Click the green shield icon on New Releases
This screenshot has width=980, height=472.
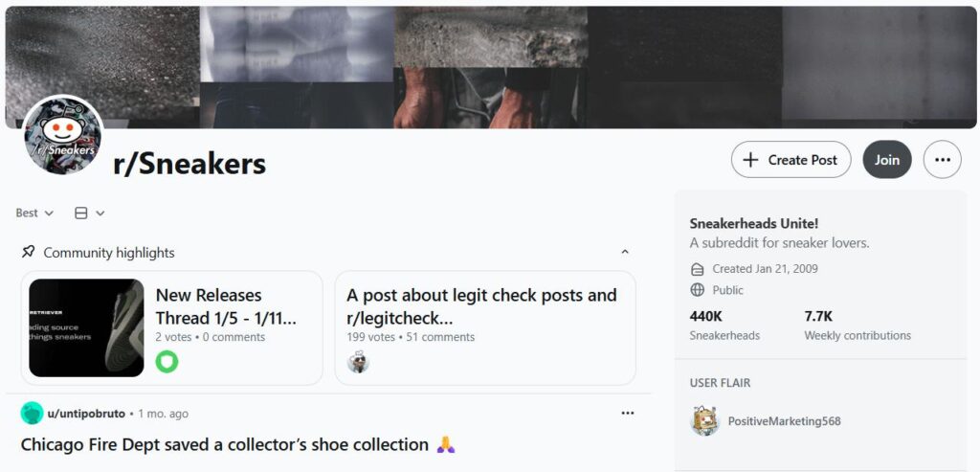pyautogui.click(x=167, y=362)
